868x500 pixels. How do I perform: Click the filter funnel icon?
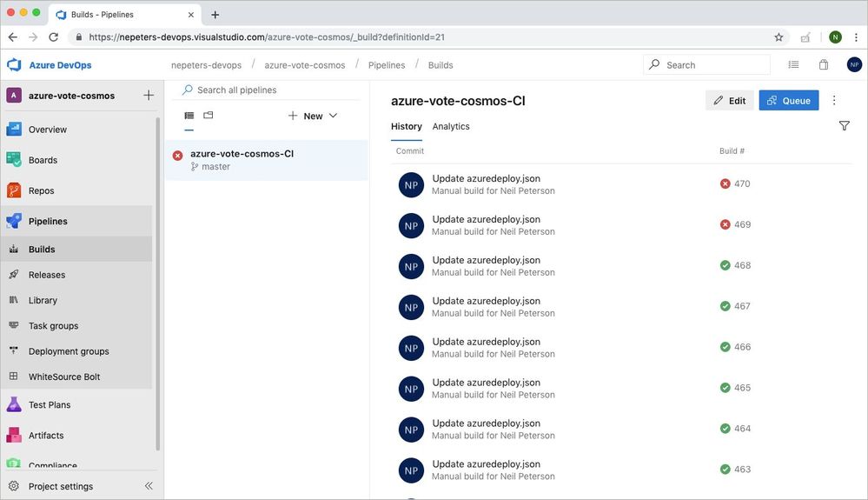pos(844,126)
